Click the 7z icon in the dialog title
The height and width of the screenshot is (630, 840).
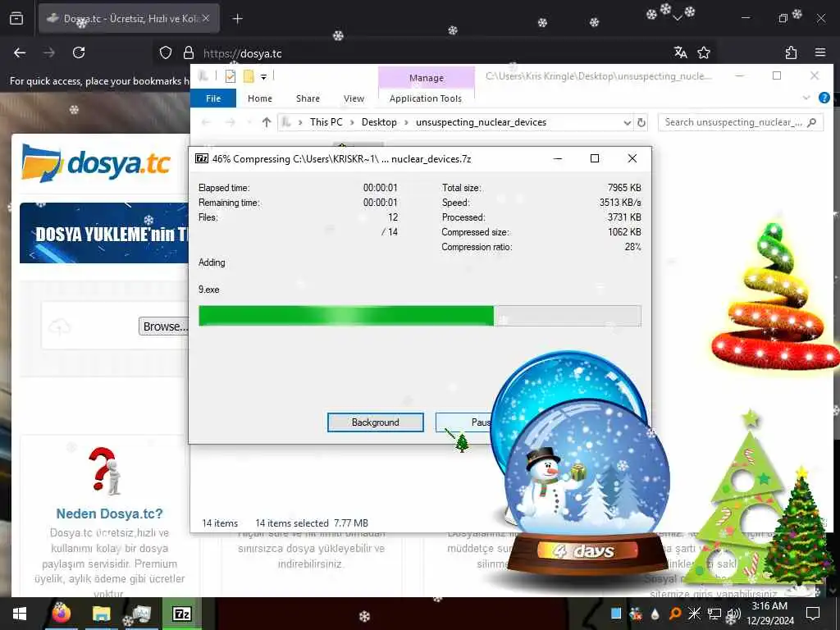(202, 158)
